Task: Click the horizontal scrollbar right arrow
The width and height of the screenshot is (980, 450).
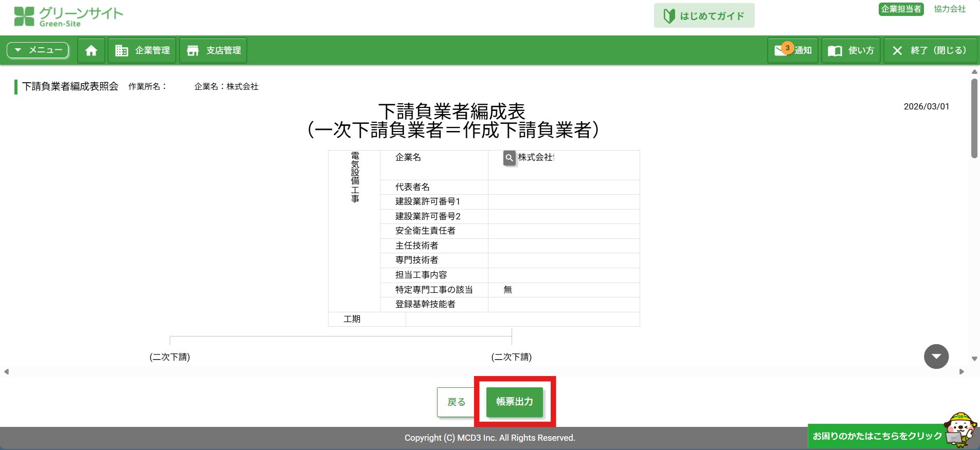Action: tap(961, 371)
